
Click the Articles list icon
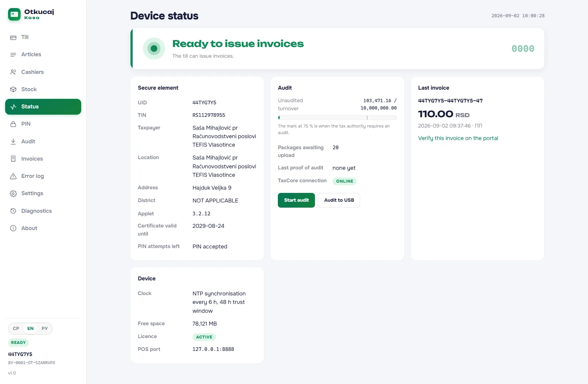[13, 55]
